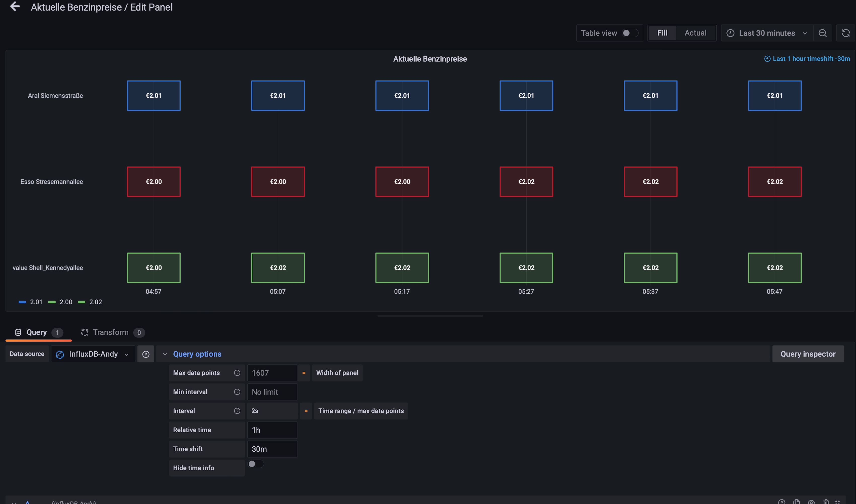Click the 2.01 blue legend swatch

(22, 302)
